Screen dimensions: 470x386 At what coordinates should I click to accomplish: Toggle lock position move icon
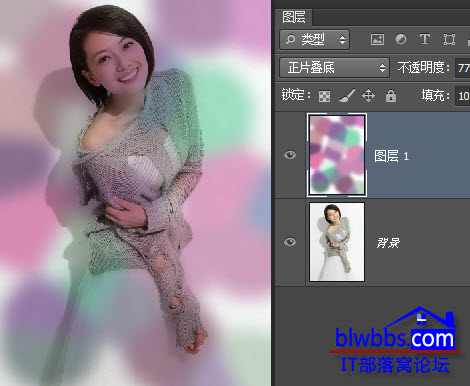coord(368,96)
